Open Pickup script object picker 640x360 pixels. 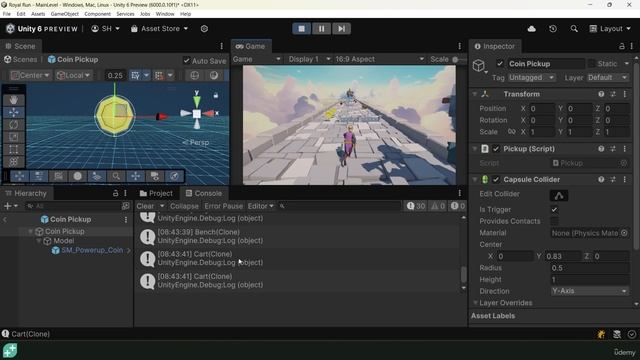(x=624, y=163)
